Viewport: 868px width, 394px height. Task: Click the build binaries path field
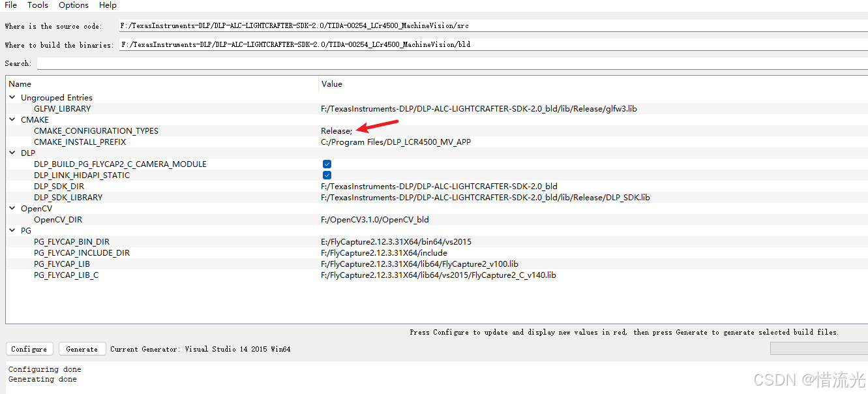click(x=494, y=45)
